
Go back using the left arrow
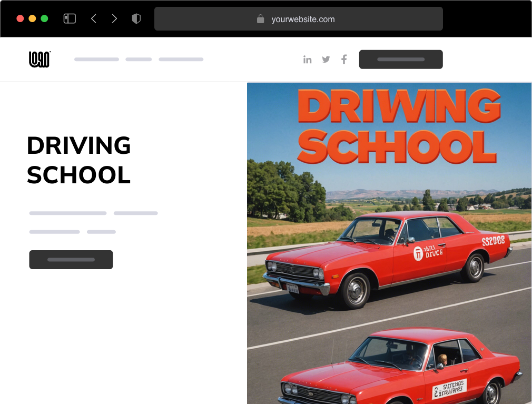point(94,19)
